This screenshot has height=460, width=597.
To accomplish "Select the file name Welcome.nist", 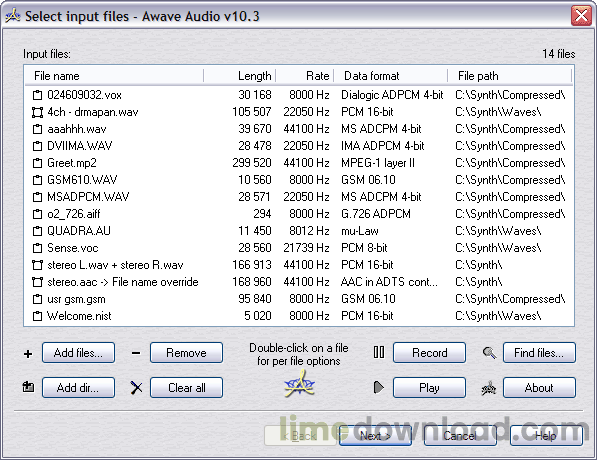I will pyautogui.click(x=79, y=316).
